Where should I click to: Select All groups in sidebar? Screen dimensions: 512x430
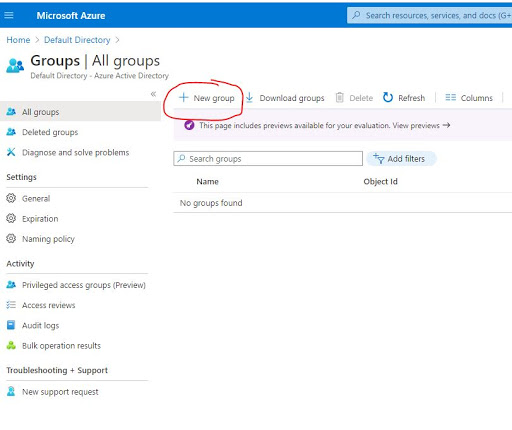[x=80, y=112]
